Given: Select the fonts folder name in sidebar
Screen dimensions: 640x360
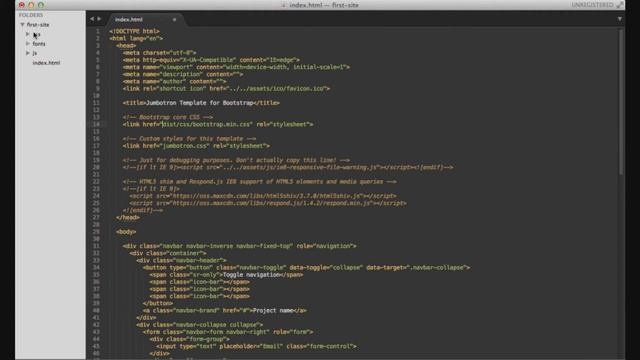Looking at the screenshot, I should click(39, 44).
